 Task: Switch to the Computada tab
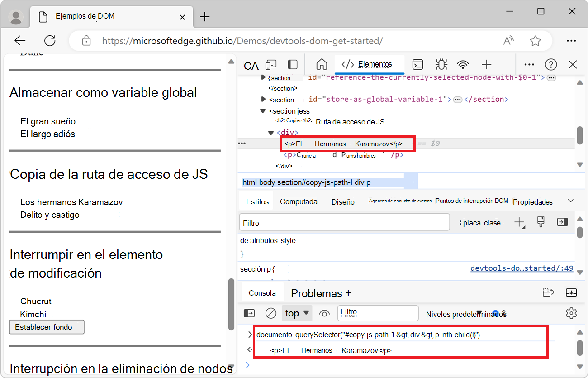[299, 201]
